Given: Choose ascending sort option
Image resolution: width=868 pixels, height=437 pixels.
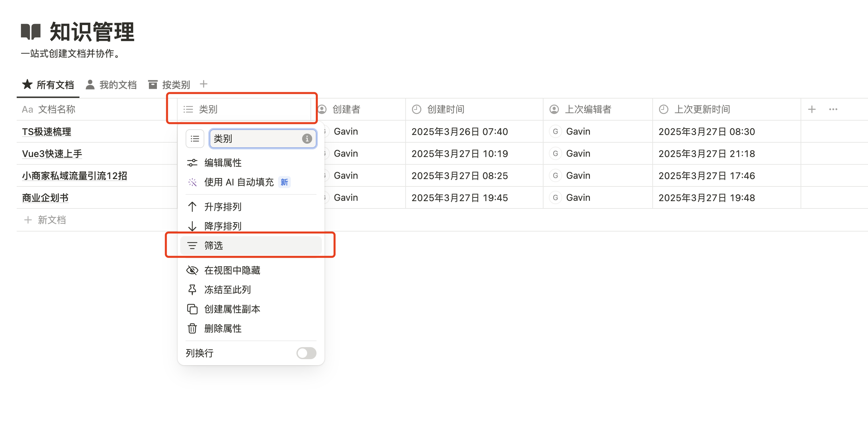Looking at the screenshot, I should tap(222, 207).
